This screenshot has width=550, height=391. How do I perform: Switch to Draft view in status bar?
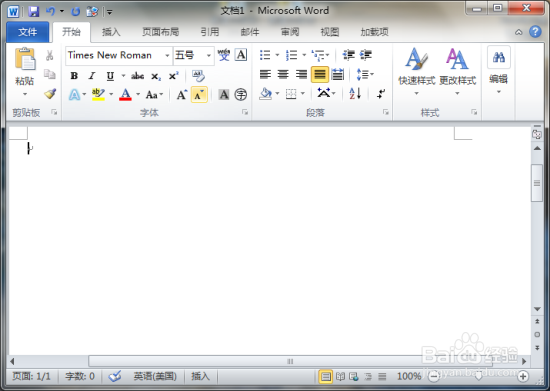382,377
